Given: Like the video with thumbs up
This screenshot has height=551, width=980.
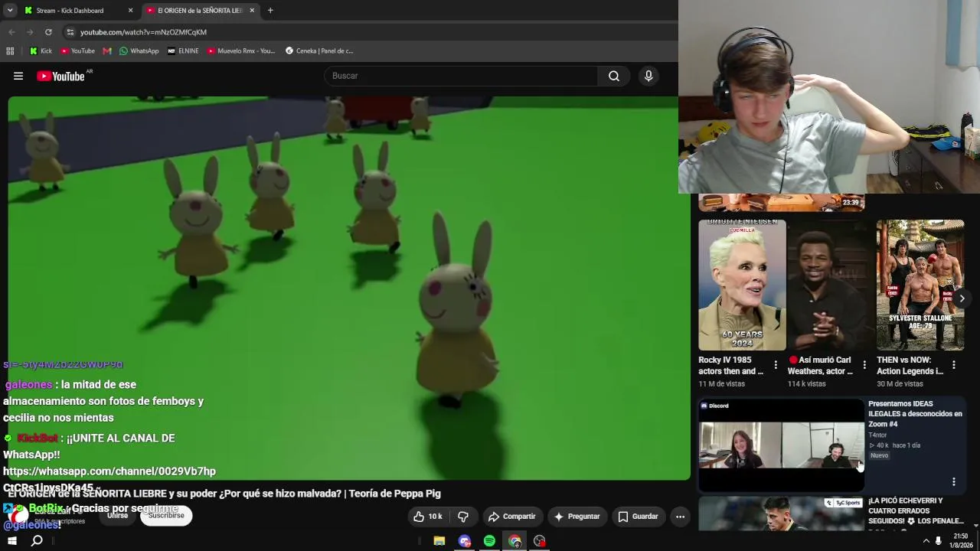Looking at the screenshot, I should pyautogui.click(x=427, y=517).
